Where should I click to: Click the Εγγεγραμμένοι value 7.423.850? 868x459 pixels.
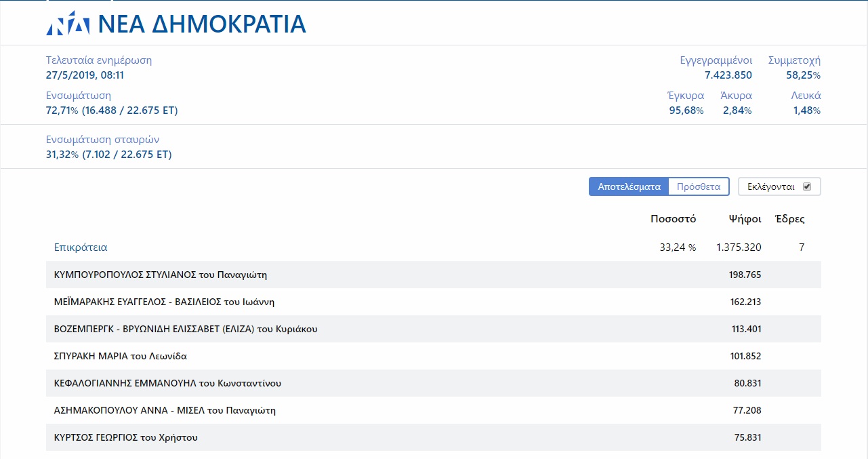pyautogui.click(x=728, y=75)
